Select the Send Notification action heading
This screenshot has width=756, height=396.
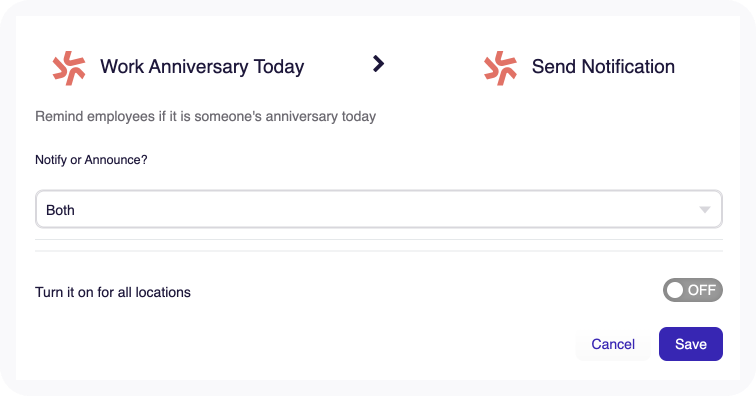click(603, 67)
